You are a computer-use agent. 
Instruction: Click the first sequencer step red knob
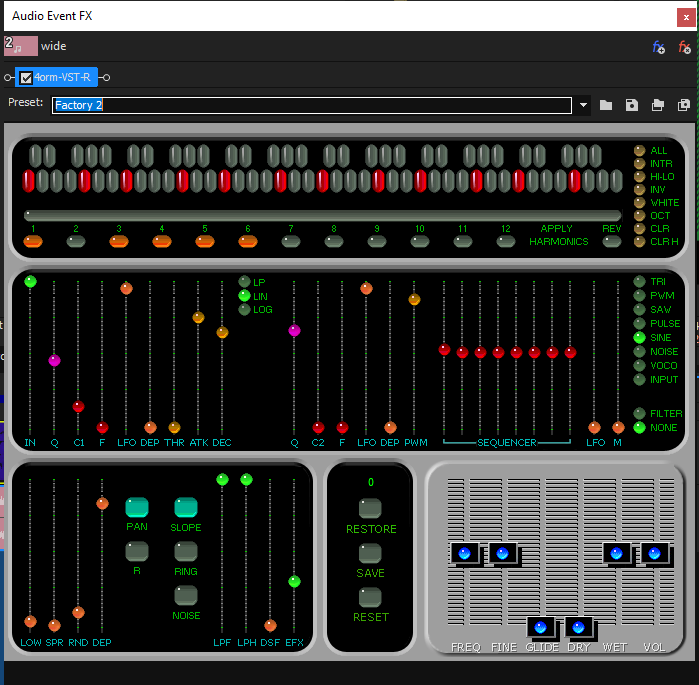click(x=444, y=349)
